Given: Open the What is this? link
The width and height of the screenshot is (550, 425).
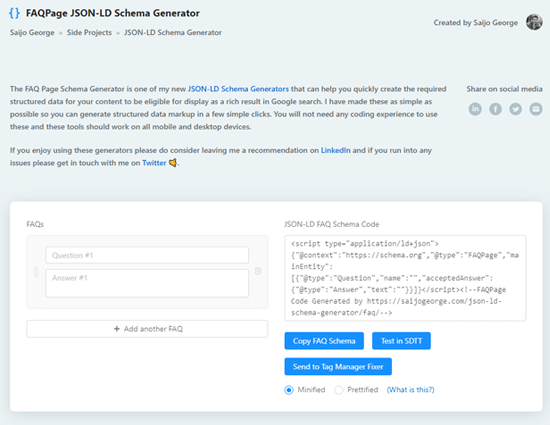Looking at the screenshot, I should 410,390.
